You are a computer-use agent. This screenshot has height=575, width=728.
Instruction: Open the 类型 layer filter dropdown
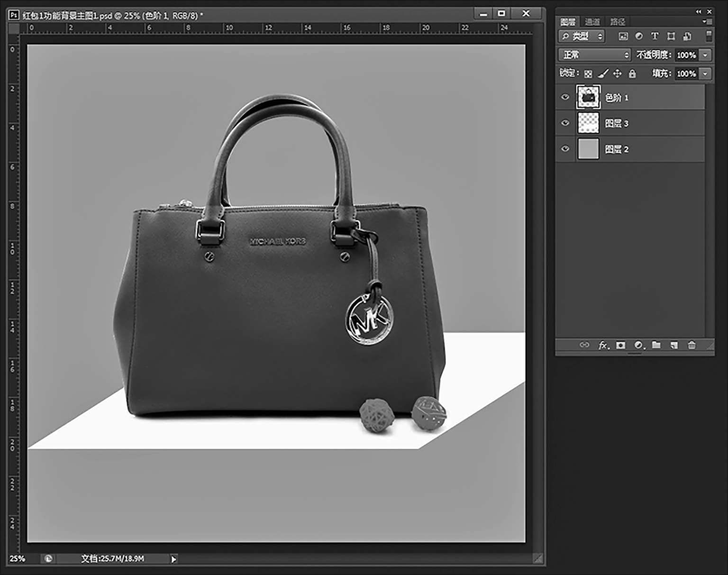tap(582, 36)
